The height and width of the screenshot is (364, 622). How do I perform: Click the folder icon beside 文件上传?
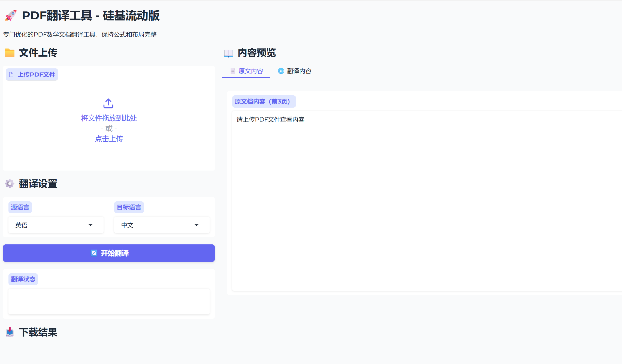(x=10, y=53)
